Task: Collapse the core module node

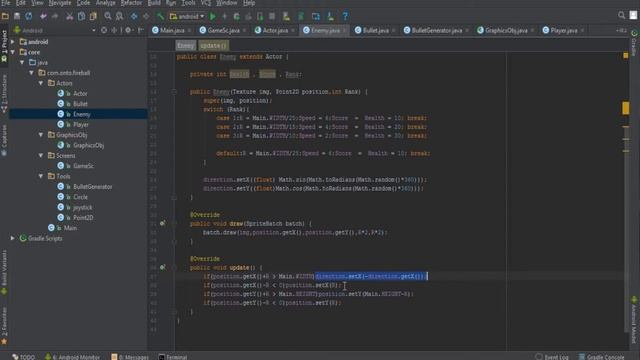Action: pos(13,52)
